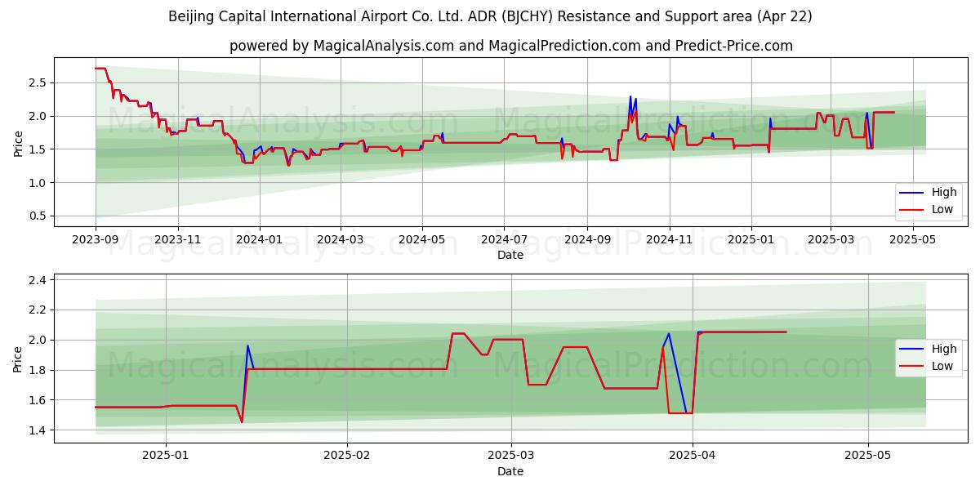Click the top chart '2025-05' tick label
Viewport: 980px width, 490px height.
[912, 240]
